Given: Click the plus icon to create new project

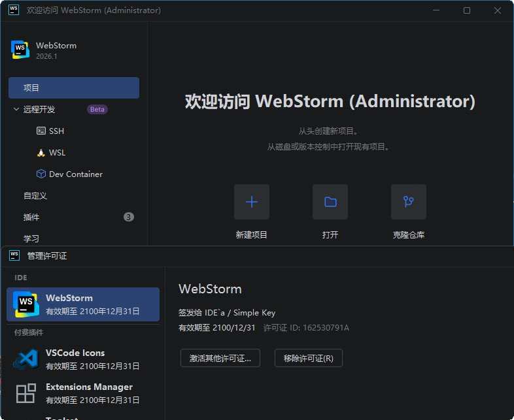Looking at the screenshot, I should (252, 202).
